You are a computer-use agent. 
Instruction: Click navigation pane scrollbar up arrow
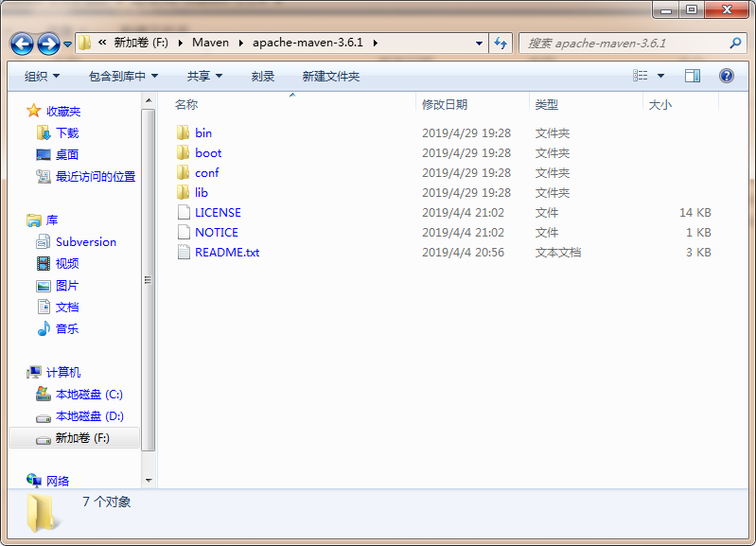(x=149, y=100)
